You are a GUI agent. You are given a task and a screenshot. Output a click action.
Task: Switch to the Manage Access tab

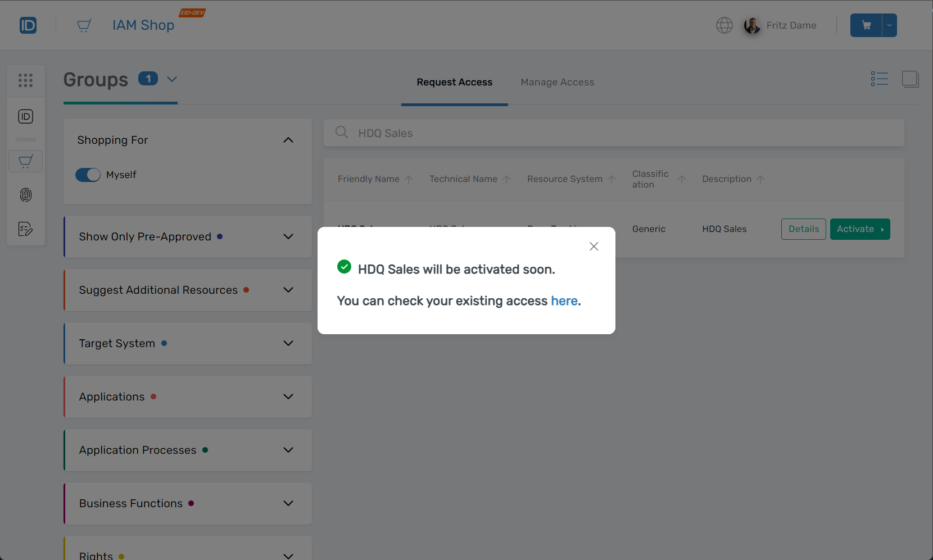pos(557,82)
